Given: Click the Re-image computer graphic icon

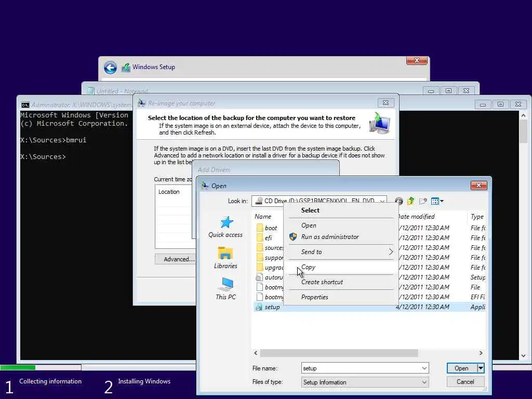Looking at the screenshot, I should 380,123.
